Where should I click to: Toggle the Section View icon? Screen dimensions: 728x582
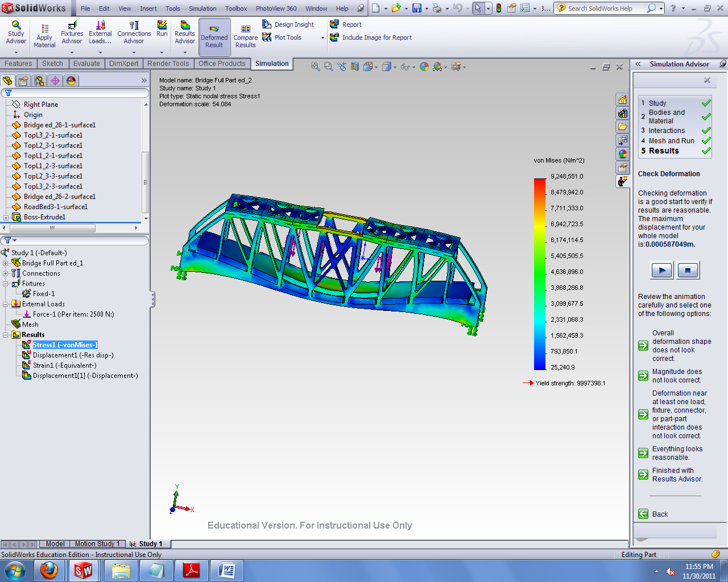coord(355,66)
